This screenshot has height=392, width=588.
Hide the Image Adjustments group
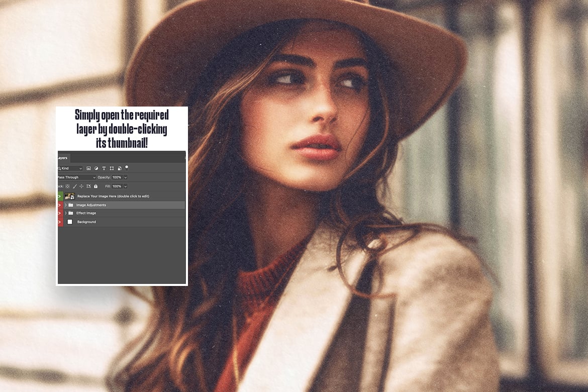click(x=60, y=205)
